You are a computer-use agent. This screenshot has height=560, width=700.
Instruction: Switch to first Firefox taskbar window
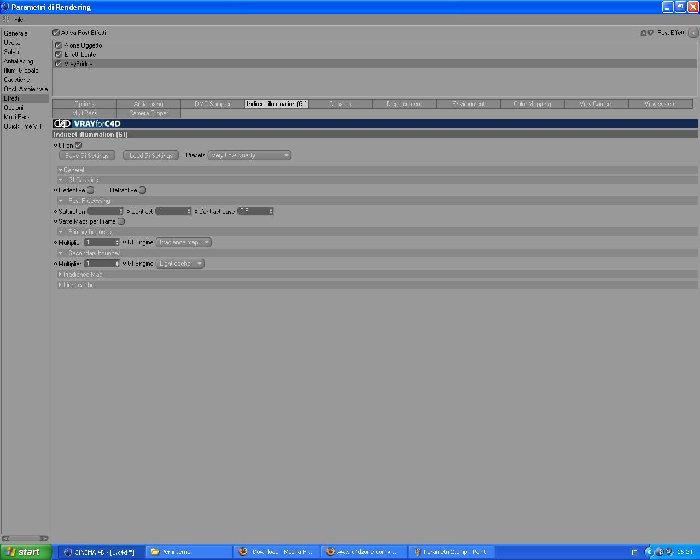coord(276,552)
